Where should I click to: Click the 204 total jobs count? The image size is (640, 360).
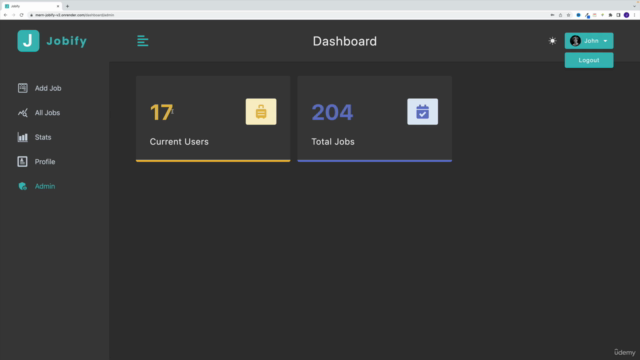pos(332,112)
